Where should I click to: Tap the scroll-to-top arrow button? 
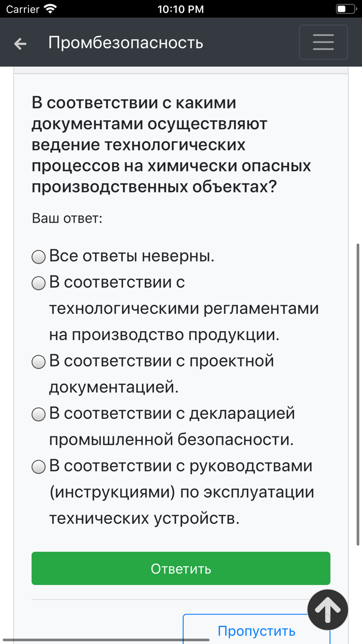point(327,609)
